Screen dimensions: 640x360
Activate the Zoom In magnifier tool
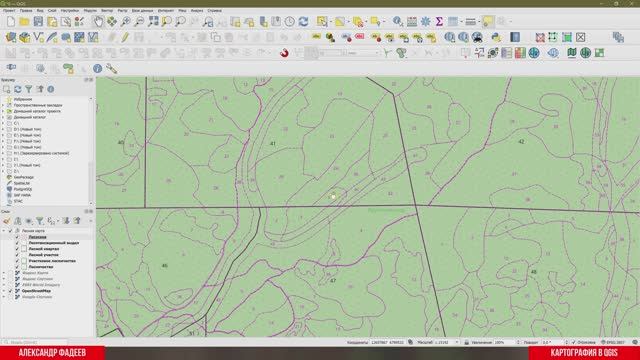(x=125, y=22)
